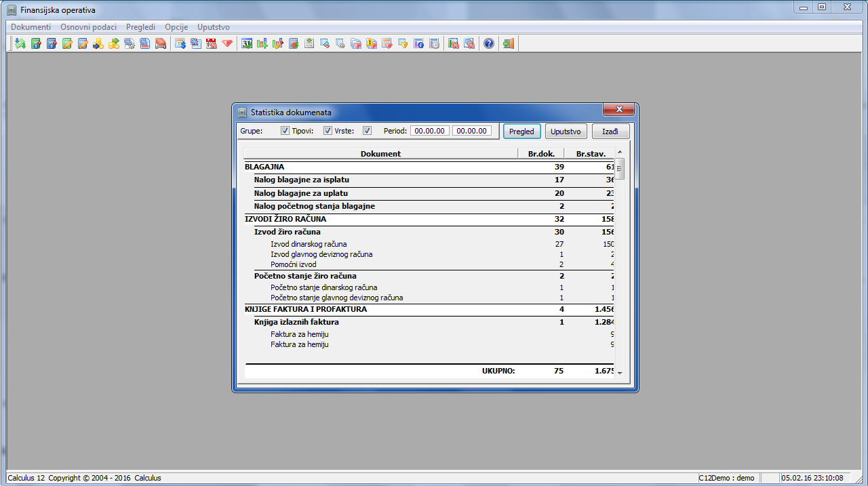
Task: Click the folder icon with yellow warning triangle
Action: pos(372,43)
